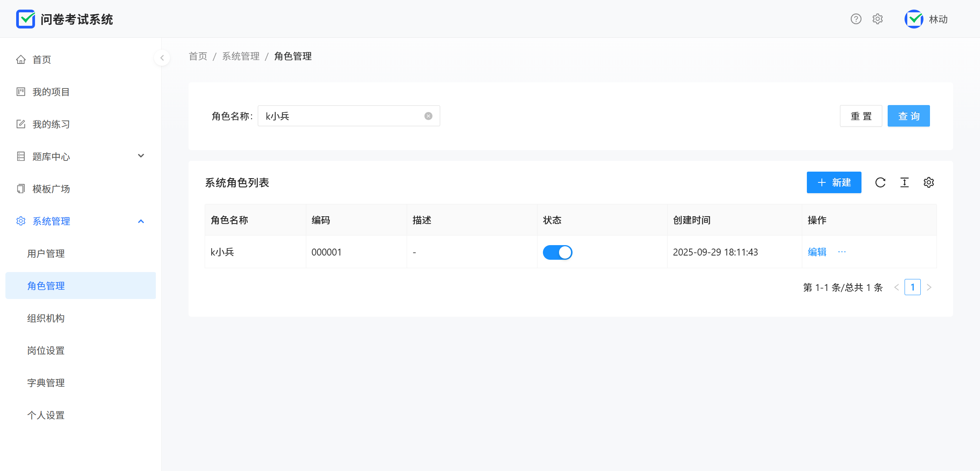Go to 组织机构 menu item
Image resolution: width=980 pixels, height=471 pixels.
pyautogui.click(x=46, y=318)
